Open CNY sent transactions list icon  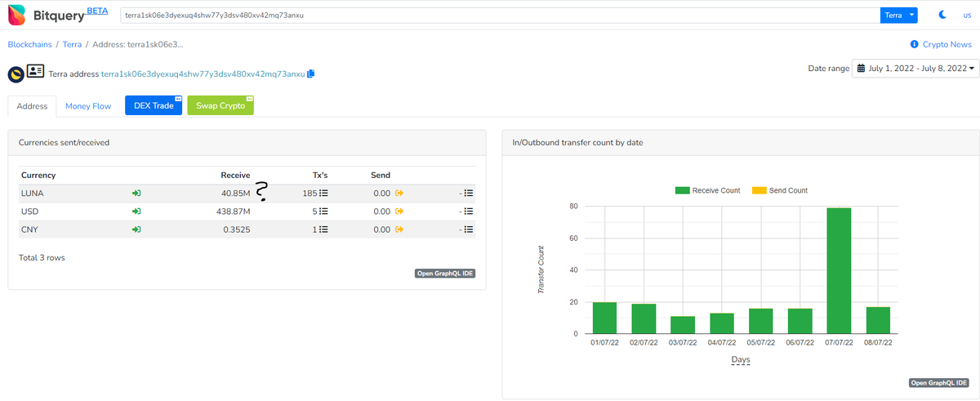[x=469, y=230]
